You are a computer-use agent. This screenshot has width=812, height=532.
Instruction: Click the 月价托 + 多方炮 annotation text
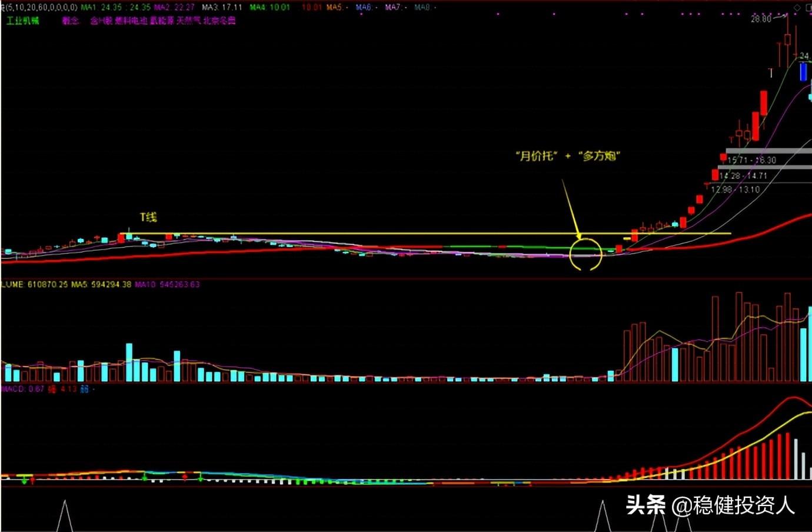pos(568,156)
